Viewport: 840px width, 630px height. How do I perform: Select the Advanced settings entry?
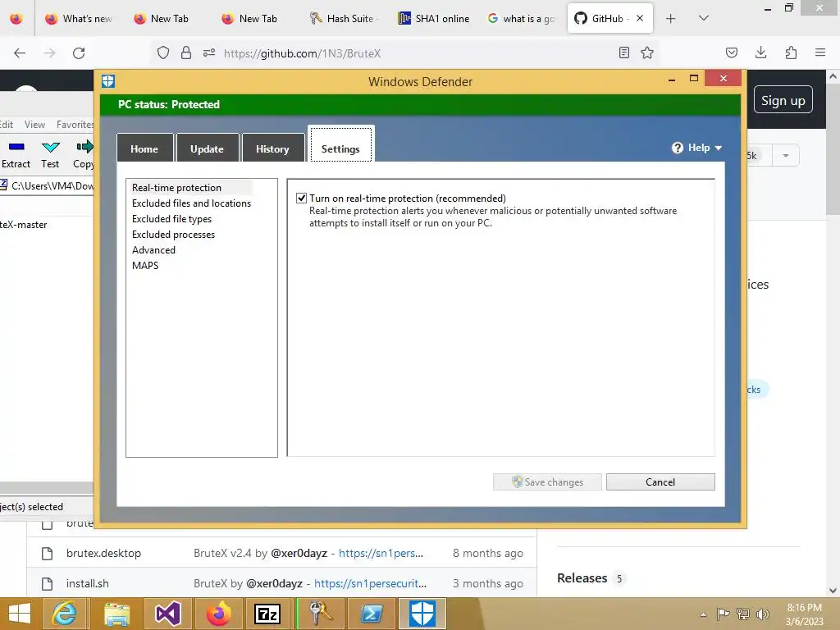coord(153,249)
